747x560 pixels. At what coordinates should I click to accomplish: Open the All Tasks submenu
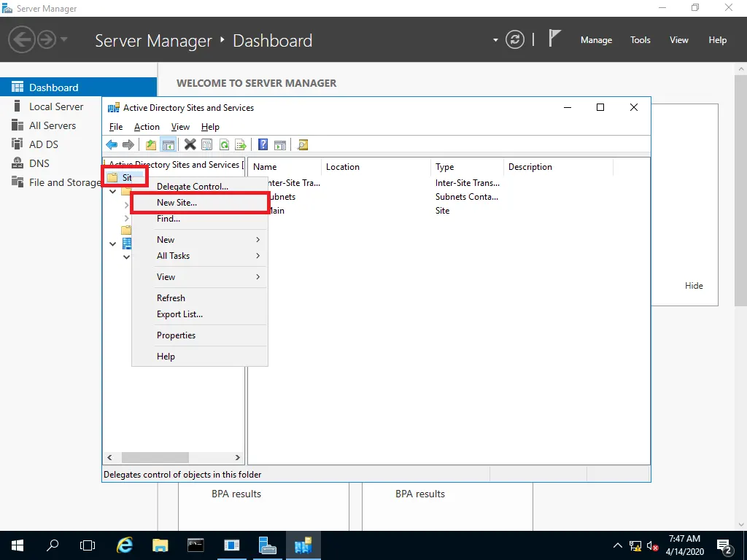tap(199, 256)
